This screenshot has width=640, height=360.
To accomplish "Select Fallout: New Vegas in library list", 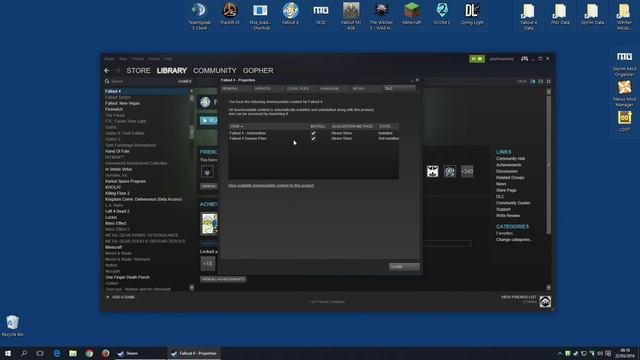I will tap(122, 103).
